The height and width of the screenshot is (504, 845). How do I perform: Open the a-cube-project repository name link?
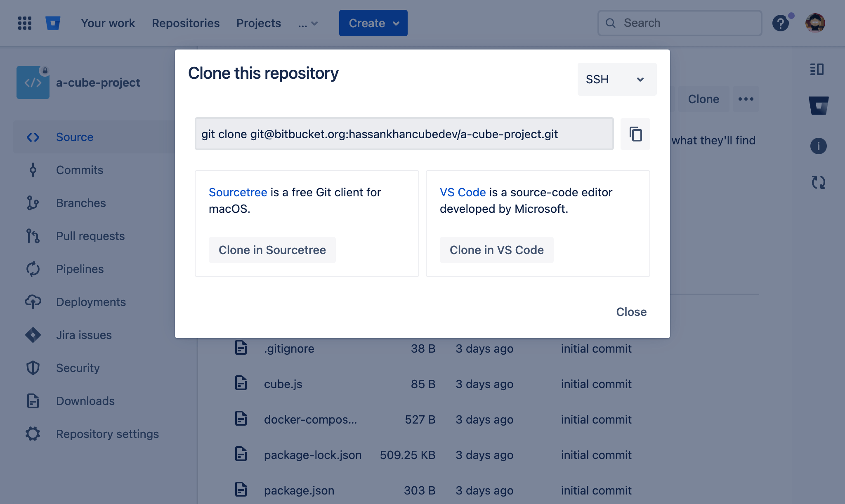pyautogui.click(x=98, y=82)
